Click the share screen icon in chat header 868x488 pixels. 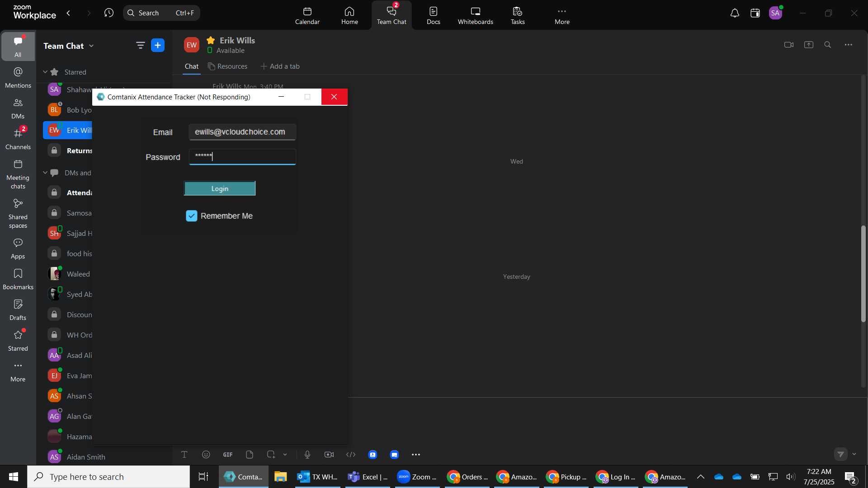[x=809, y=45]
